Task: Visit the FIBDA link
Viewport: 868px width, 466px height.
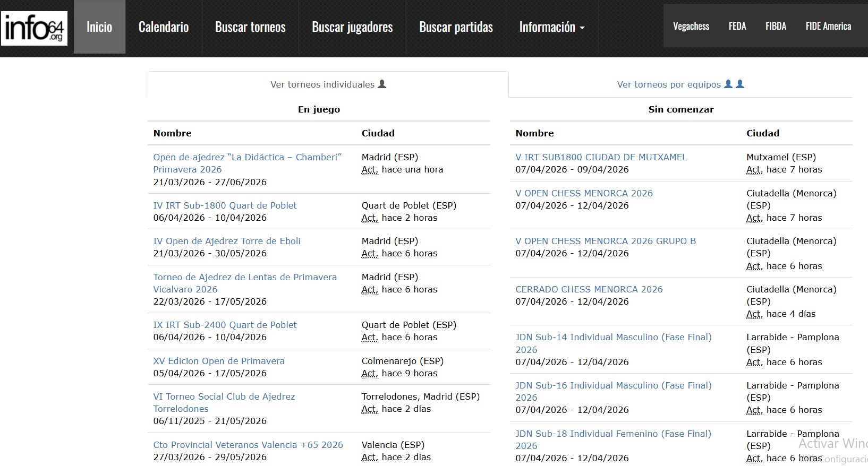Action: click(776, 26)
